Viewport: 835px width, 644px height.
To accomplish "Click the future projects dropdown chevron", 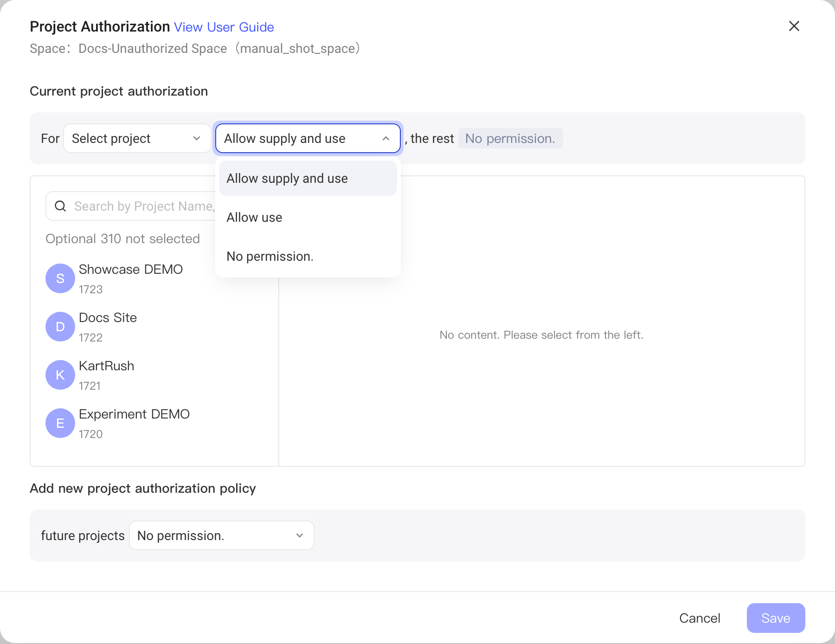I will (x=300, y=535).
